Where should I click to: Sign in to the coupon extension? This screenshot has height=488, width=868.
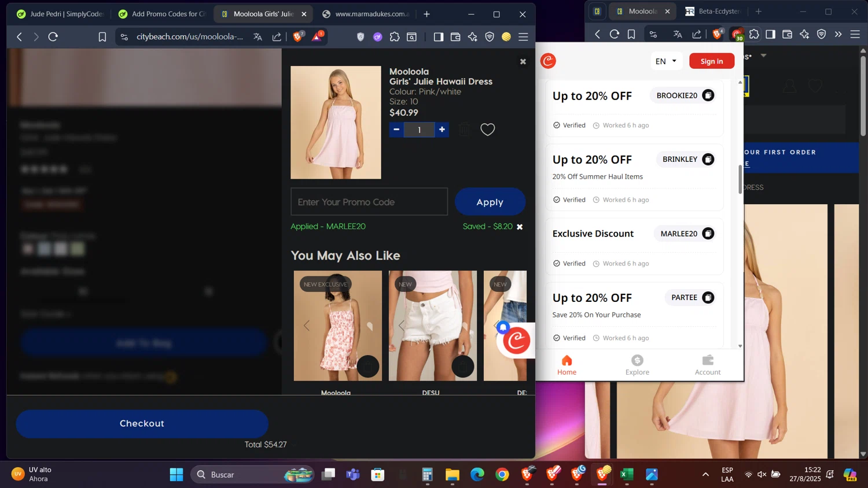(712, 61)
